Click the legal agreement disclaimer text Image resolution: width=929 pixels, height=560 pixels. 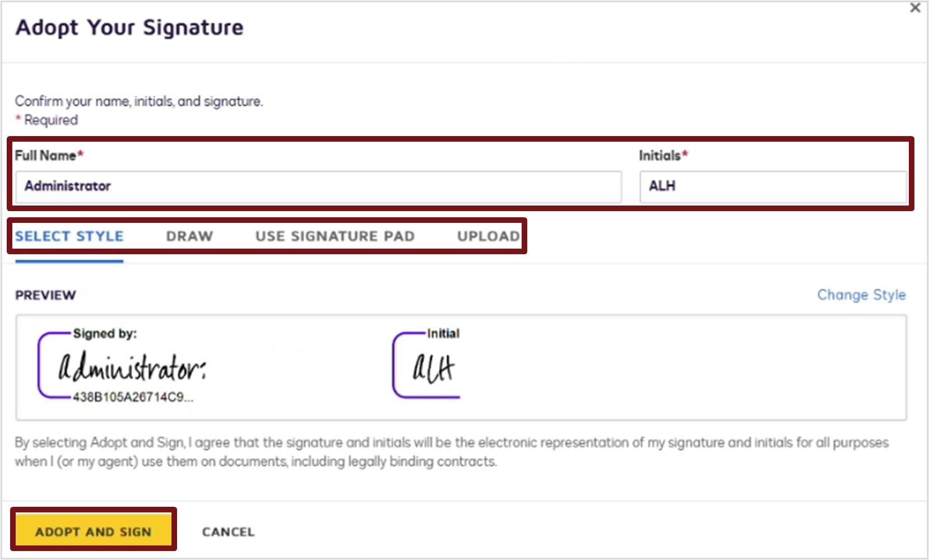451,452
